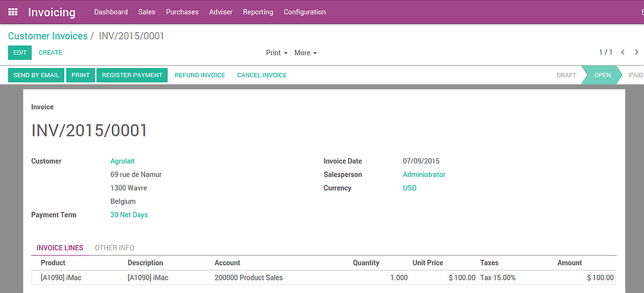The width and height of the screenshot is (644, 293).
Task: Open the apps grid menu icon
Action: (13, 12)
